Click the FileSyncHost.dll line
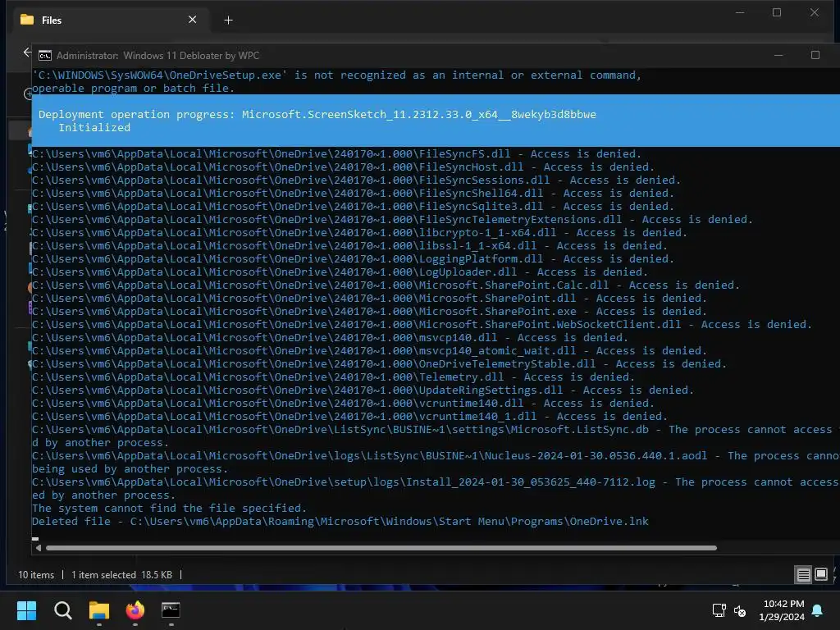The height and width of the screenshot is (630, 840). pyautogui.click(x=343, y=167)
